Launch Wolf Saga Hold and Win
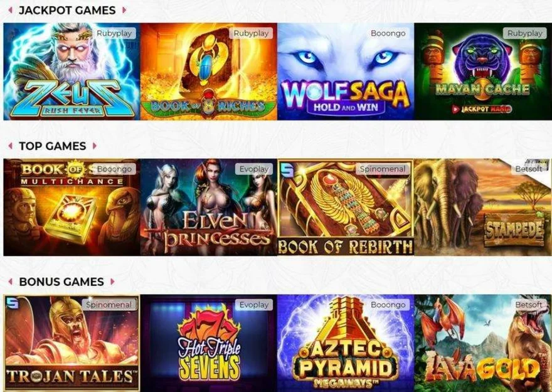Viewport: 552px width, 392px height. (x=346, y=72)
